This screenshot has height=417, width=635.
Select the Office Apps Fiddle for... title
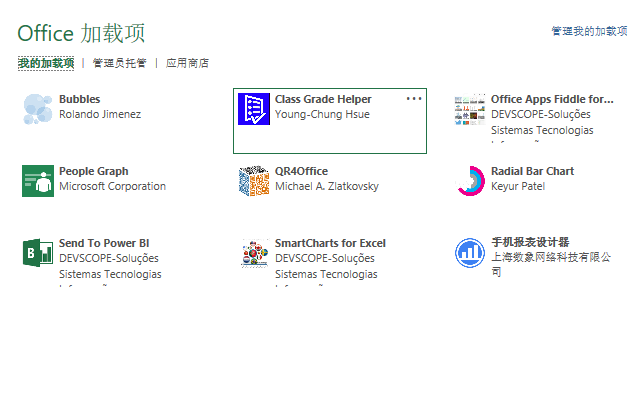(x=552, y=99)
